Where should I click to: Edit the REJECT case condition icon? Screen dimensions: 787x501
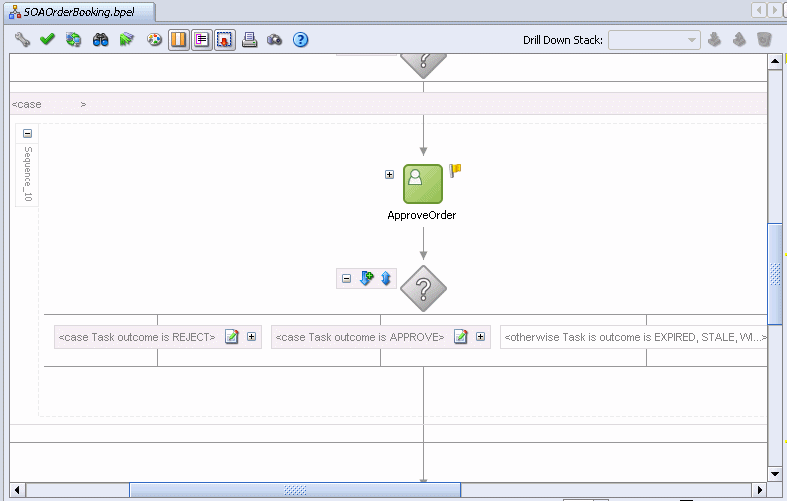pos(231,336)
